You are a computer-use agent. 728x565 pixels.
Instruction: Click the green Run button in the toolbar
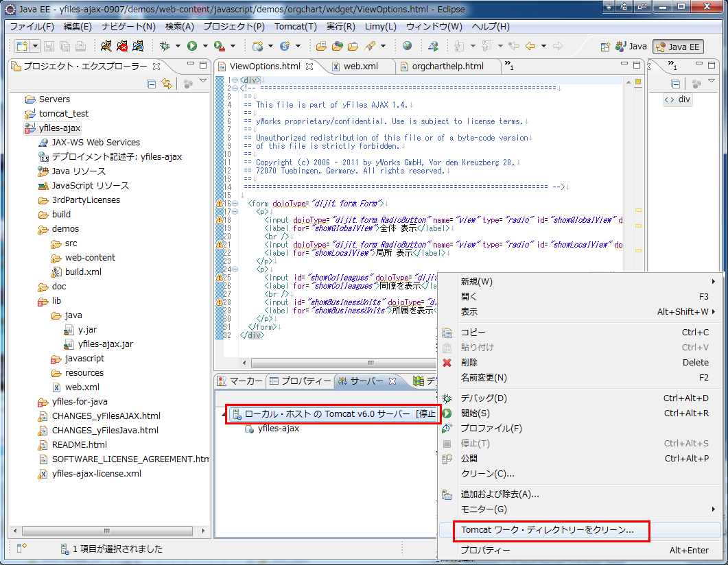tap(192, 47)
